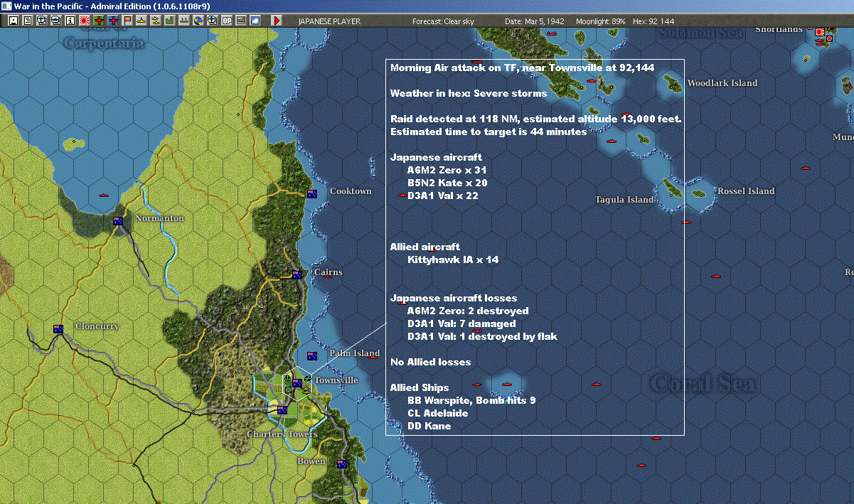Viewport: 854px width, 504px height.
Task: Click the 'A6M2 Zero: 2 destroyed' line
Action: pos(468,311)
